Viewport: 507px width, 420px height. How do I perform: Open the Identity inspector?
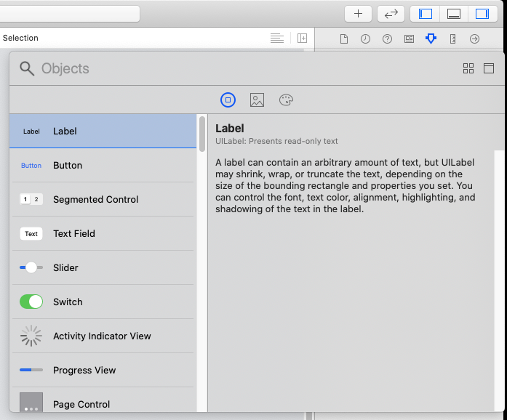tap(409, 39)
